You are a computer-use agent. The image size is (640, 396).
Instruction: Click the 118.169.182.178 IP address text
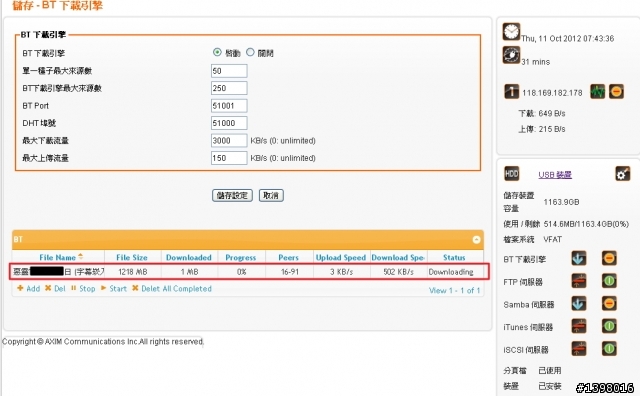[552, 93]
